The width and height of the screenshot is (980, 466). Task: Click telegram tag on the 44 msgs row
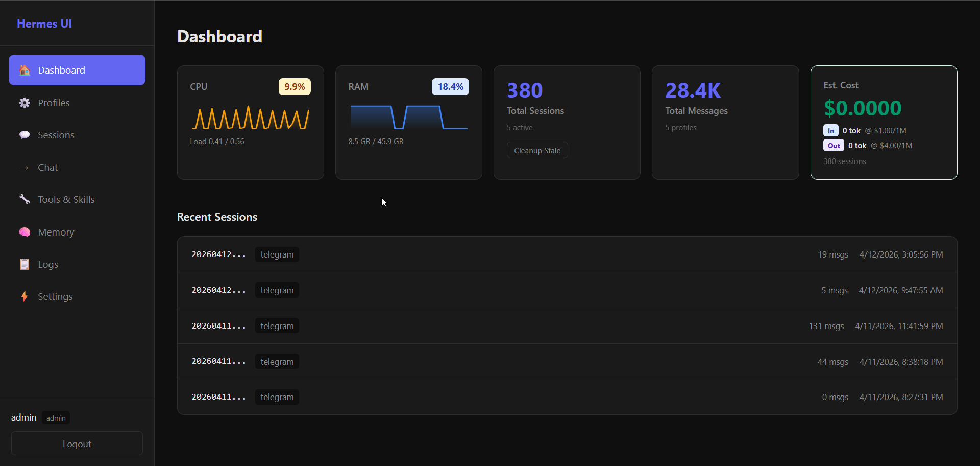(x=277, y=362)
